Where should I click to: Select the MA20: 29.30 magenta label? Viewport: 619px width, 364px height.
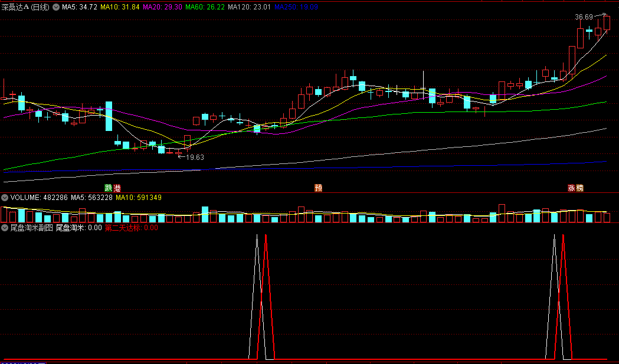[x=163, y=7]
